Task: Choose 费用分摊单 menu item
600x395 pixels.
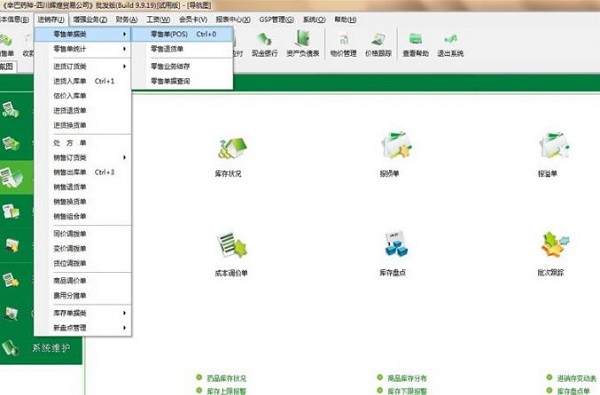Action: click(83, 295)
